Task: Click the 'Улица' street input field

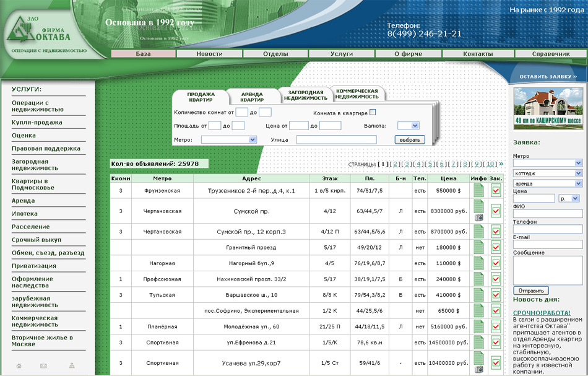Action: (x=336, y=139)
